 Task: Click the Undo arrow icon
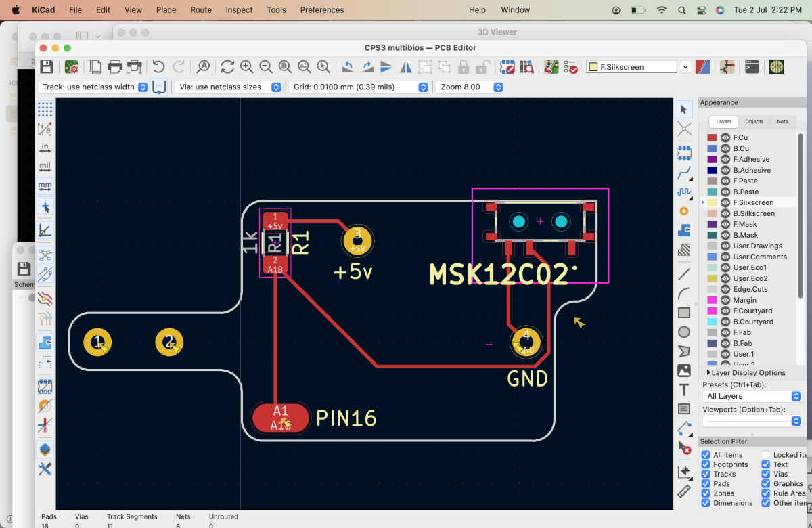point(158,67)
